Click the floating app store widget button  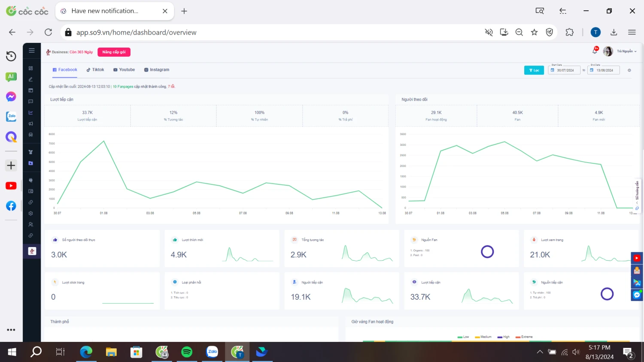(637, 283)
